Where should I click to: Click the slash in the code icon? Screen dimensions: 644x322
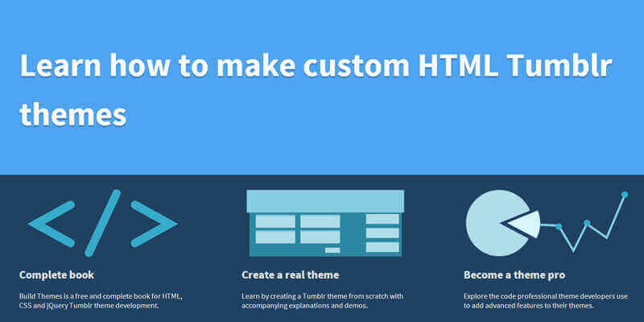coord(103,223)
